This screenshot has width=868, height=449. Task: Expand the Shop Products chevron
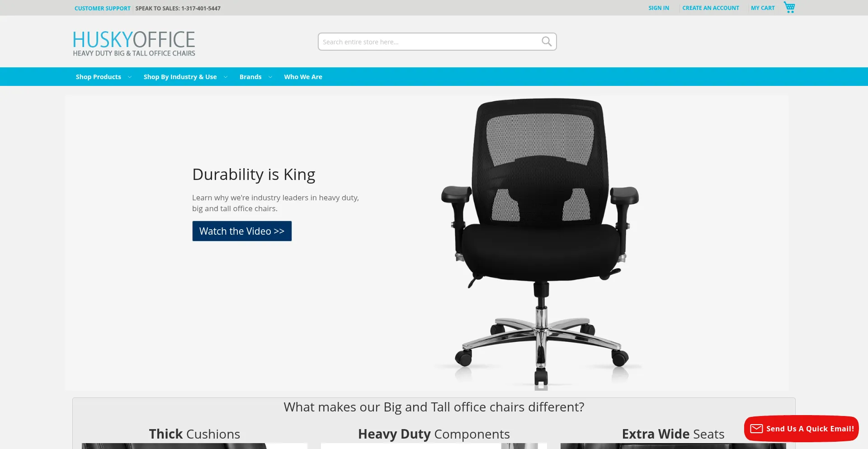coord(130,77)
